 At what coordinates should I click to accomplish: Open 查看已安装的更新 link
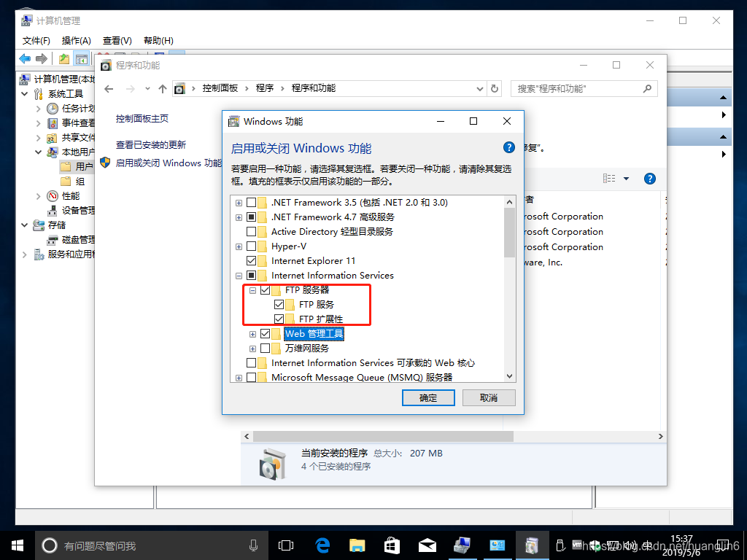point(150,145)
